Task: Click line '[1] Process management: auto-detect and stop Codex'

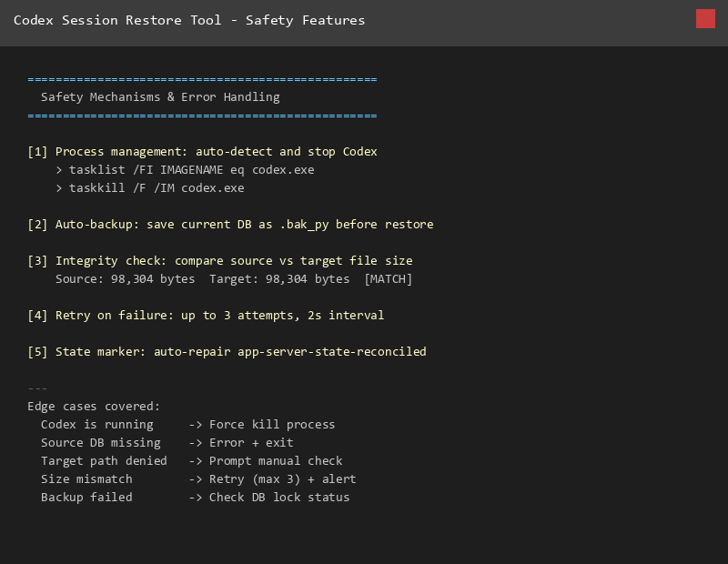Action: (x=202, y=152)
